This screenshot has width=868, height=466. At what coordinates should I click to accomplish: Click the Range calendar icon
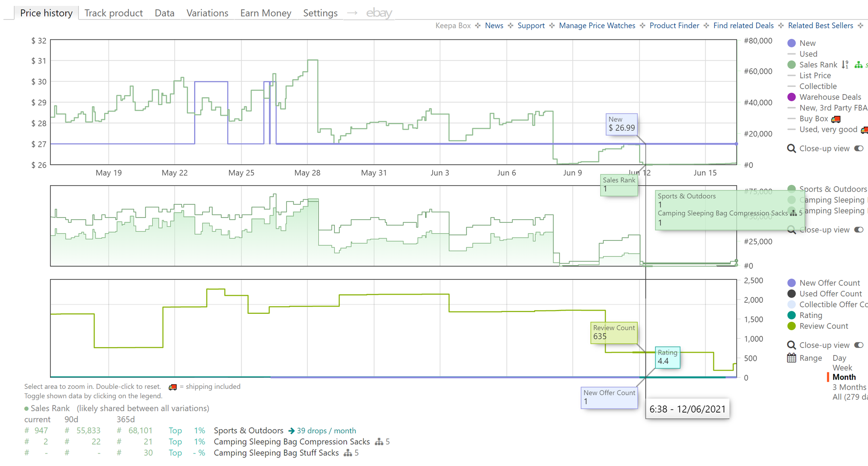(x=791, y=358)
